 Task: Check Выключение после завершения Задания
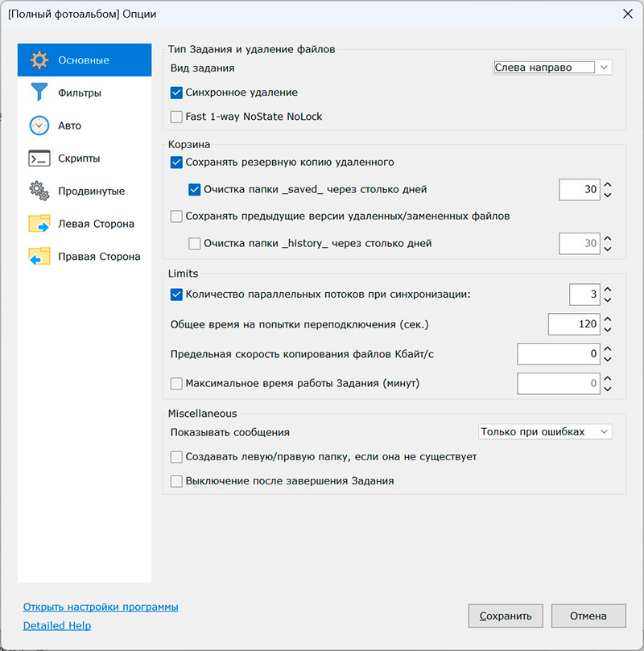coord(177,481)
